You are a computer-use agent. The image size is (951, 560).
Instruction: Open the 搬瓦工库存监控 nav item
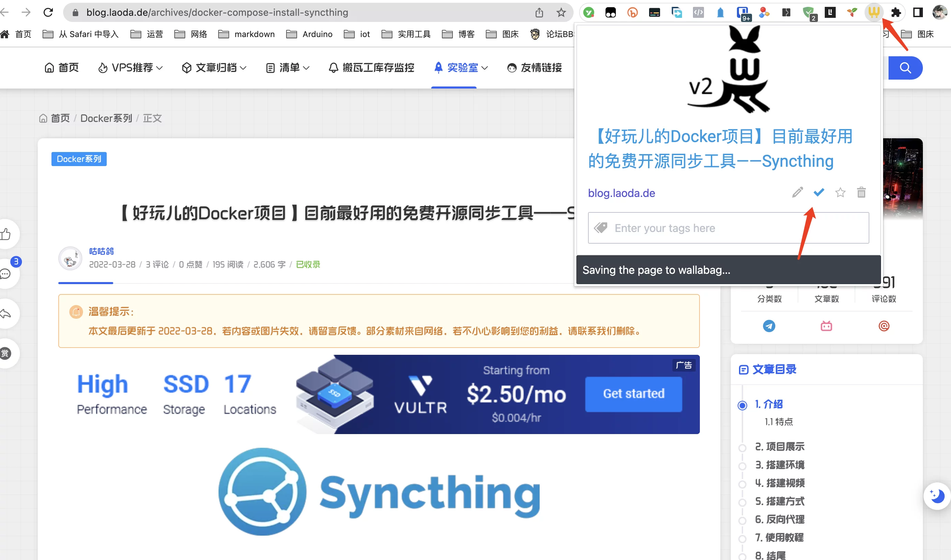point(371,68)
